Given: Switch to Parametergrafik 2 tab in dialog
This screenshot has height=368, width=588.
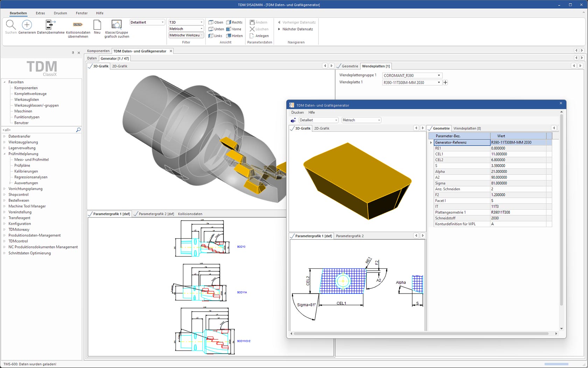Looking at the screenshot, I should click(350, 236).
